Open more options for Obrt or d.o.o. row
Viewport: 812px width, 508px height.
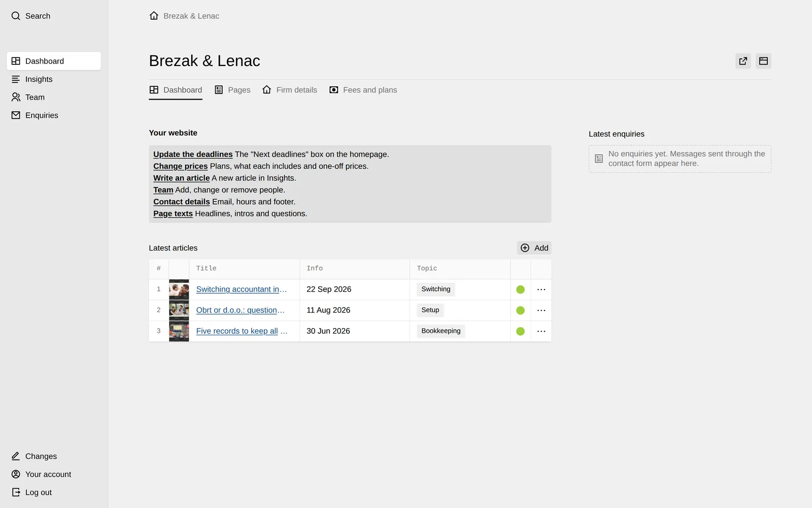[542, 310]
